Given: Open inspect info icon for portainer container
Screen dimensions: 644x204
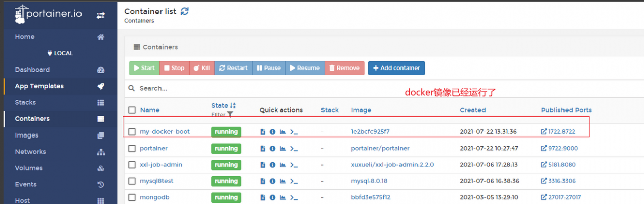Looking at the screenshot, I should [x=272, y=149].
